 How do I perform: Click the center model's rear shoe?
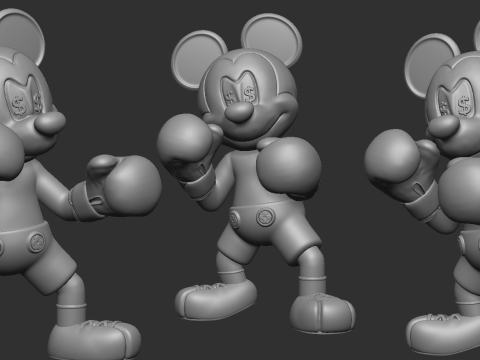click(215, 301)
